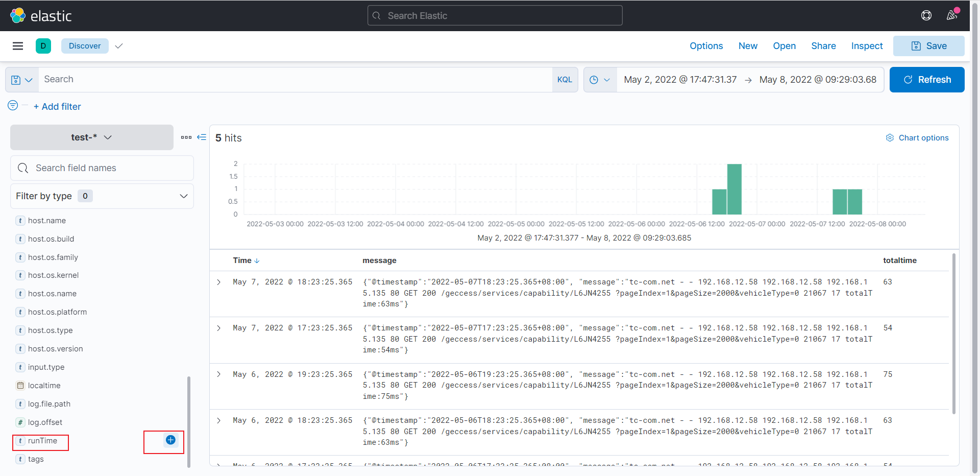
Task: Click the 5 hits count
Action: click(228, 138)
